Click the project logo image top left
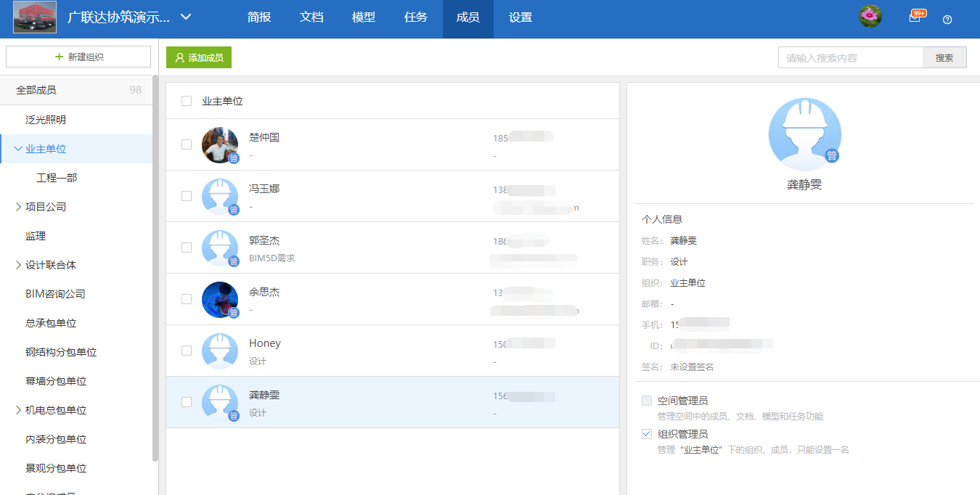 34,17
